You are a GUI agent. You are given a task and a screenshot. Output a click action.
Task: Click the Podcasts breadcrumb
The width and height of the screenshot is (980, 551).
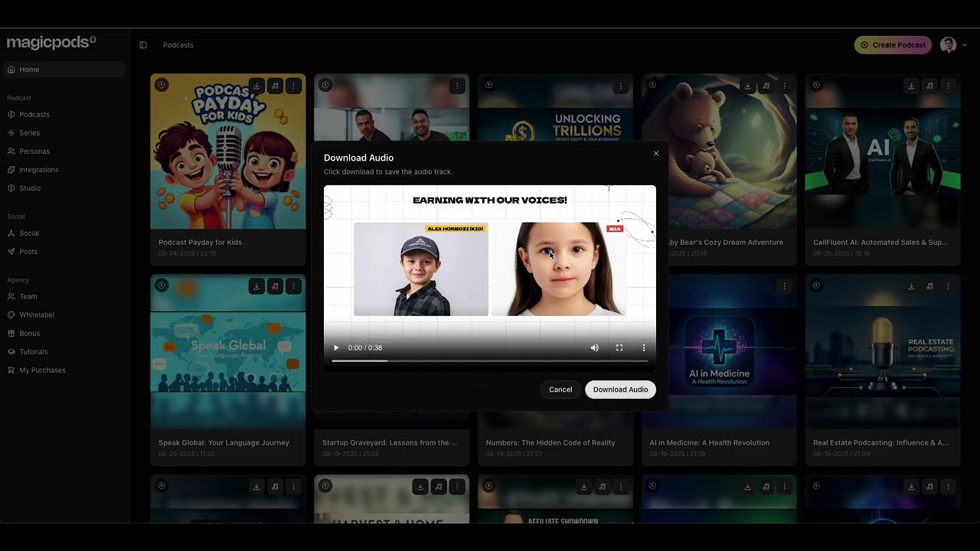[178, 45]
